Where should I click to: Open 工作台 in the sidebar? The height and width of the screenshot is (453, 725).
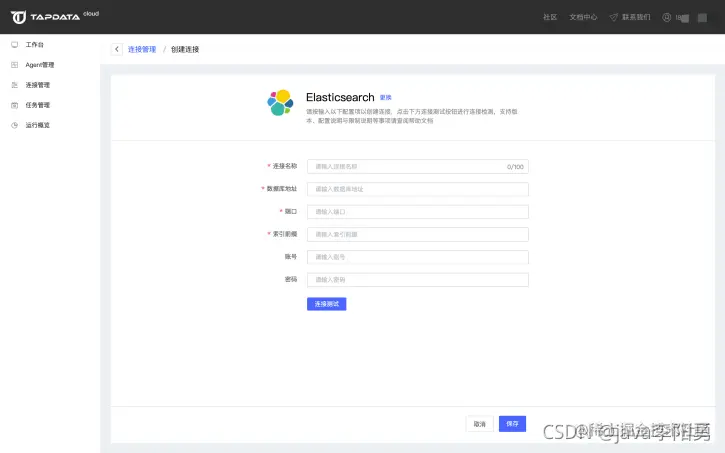[x=35, y=45]
